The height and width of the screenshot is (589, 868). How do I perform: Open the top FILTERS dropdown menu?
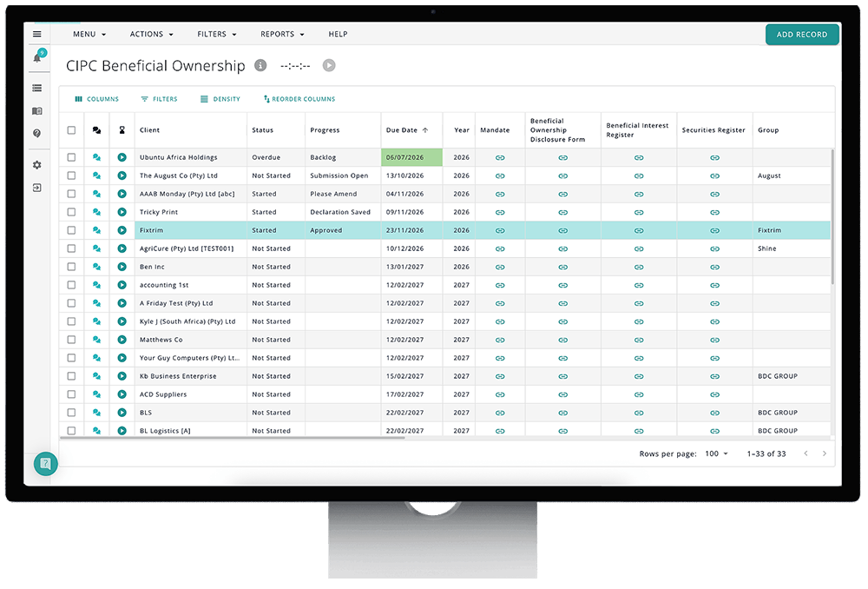point(217,35)
